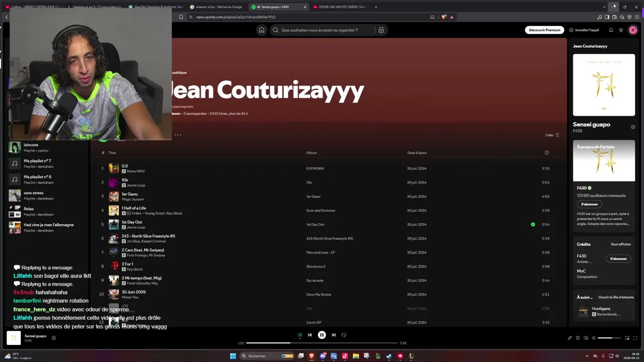Toggle shuffle playback
This screenshot has height=362, width=644.
(x=300, y=335)
